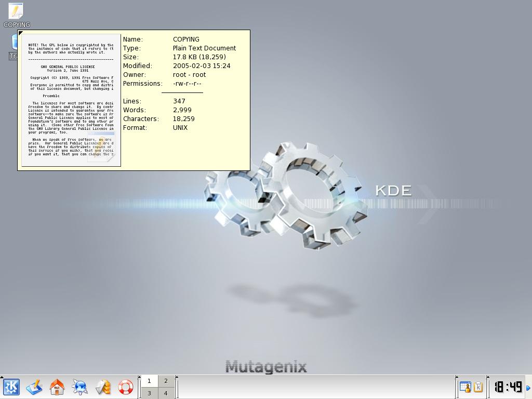532x399 pixels.
Task: Click the COPYING text preview thumbnail
Action: click(x=71, y=100)
